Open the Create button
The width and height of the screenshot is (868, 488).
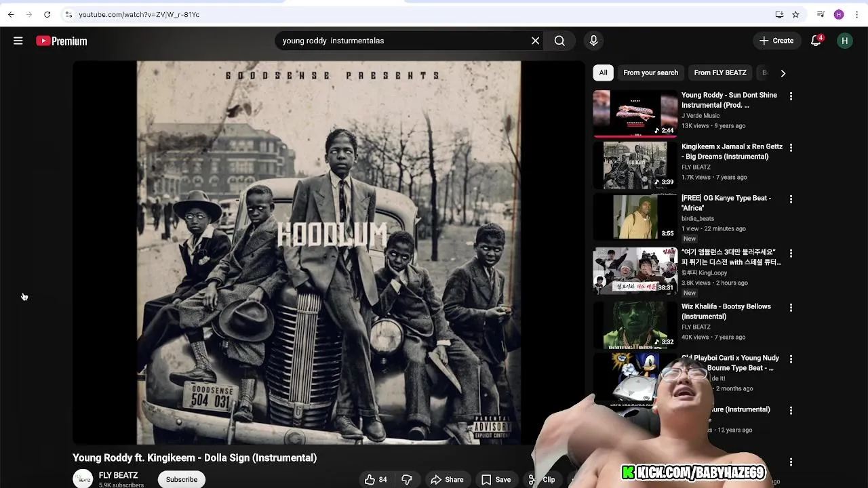(x=776, y=41)
